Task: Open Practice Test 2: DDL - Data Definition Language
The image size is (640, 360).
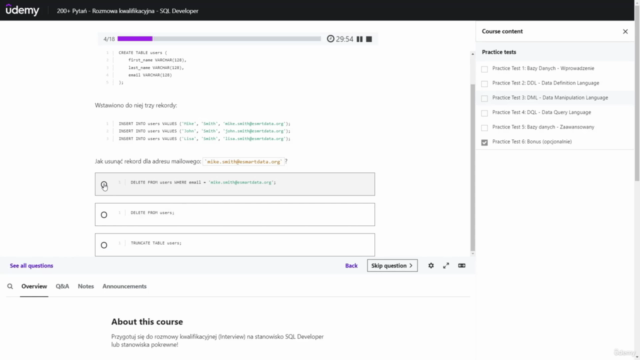Action: [546, 83]
